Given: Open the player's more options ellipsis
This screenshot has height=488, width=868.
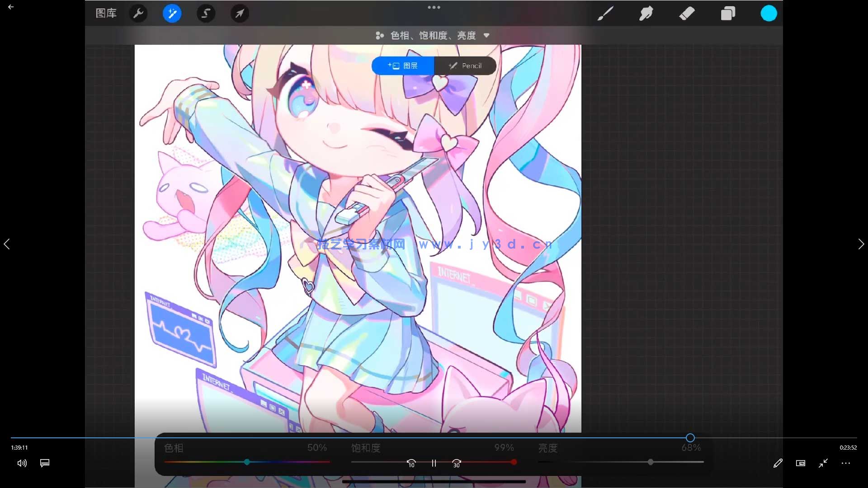Looking at the screenshot, I should [846, 463].
